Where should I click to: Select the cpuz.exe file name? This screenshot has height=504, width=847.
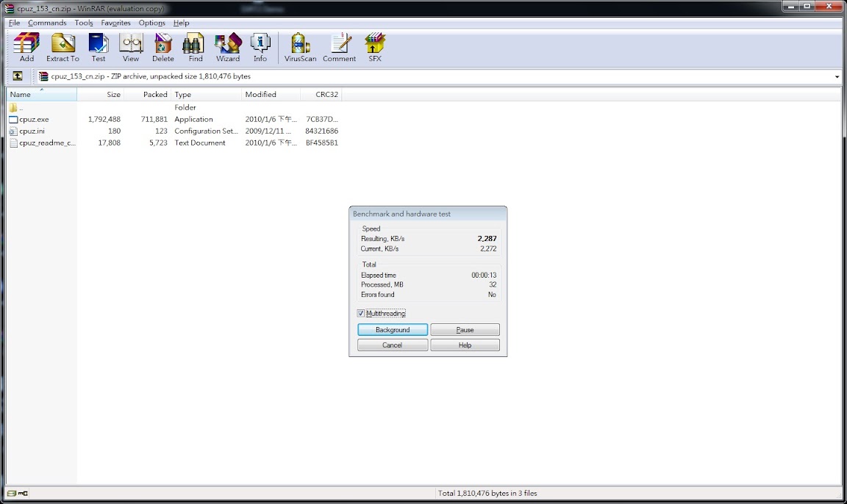coord(34,119)
